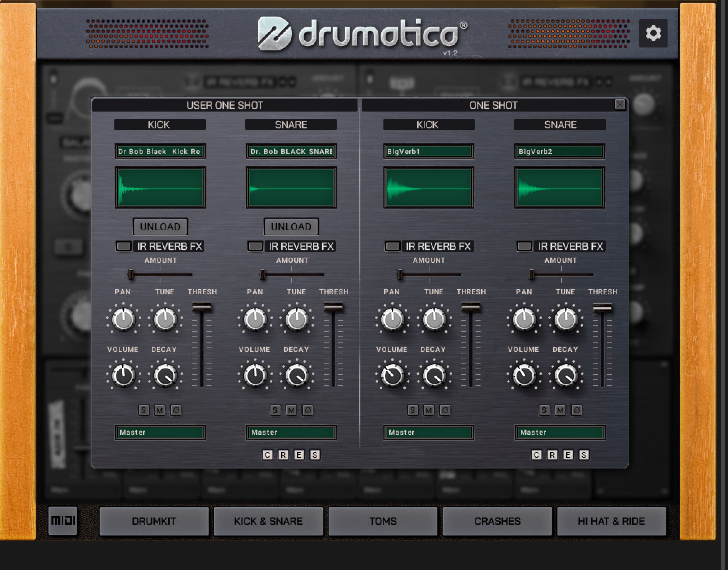Invert phase on the One Shot Kick channel
Image resolution: width=728 pixels, height=570 pixels.
click(x=445, y=410)
